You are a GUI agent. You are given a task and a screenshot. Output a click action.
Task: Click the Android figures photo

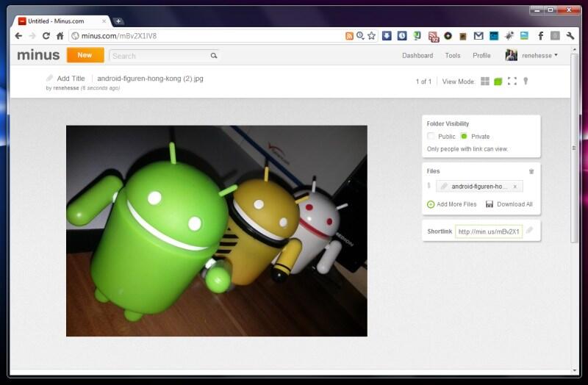coord(217,231)
